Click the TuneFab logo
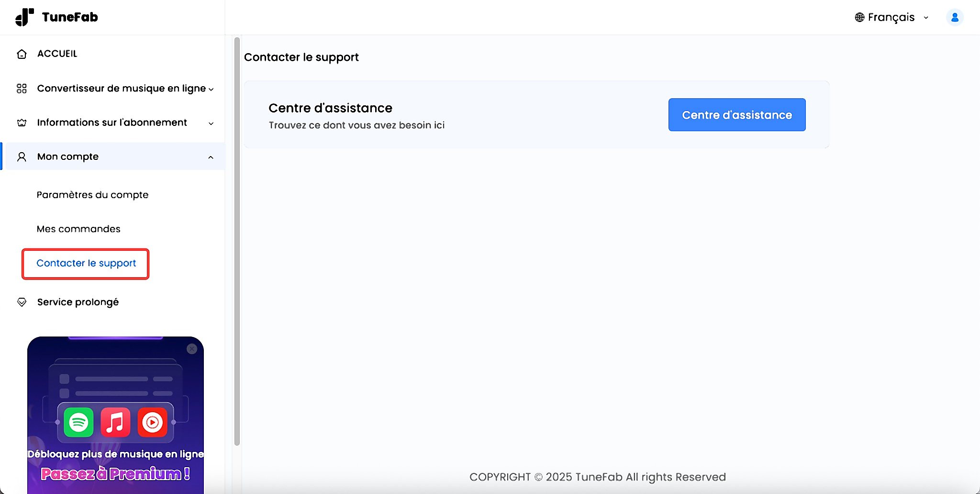Image resolution: width=980 pixels, height=494 pixels. coord(56,17)
